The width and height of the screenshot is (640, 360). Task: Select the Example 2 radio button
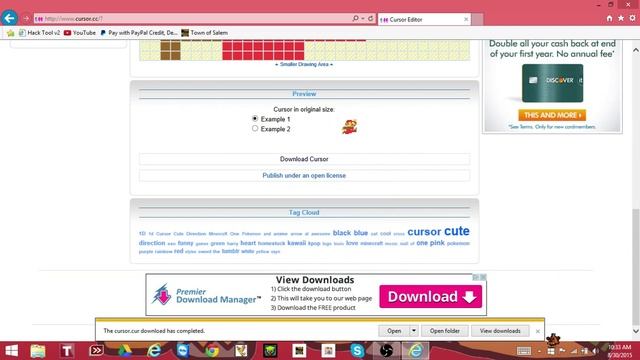point(255,129)
